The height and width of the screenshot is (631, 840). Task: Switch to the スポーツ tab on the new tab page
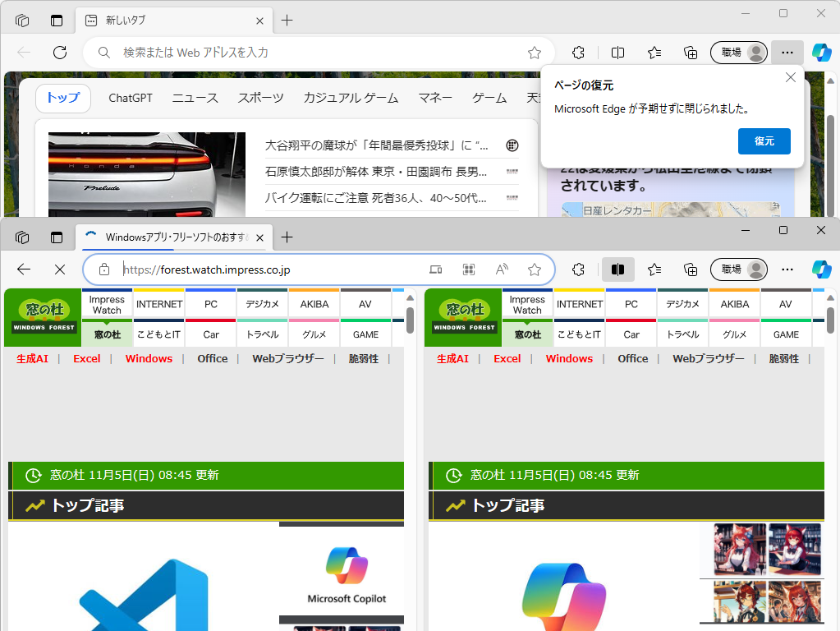pyautogui.click(x=260, y=98)
